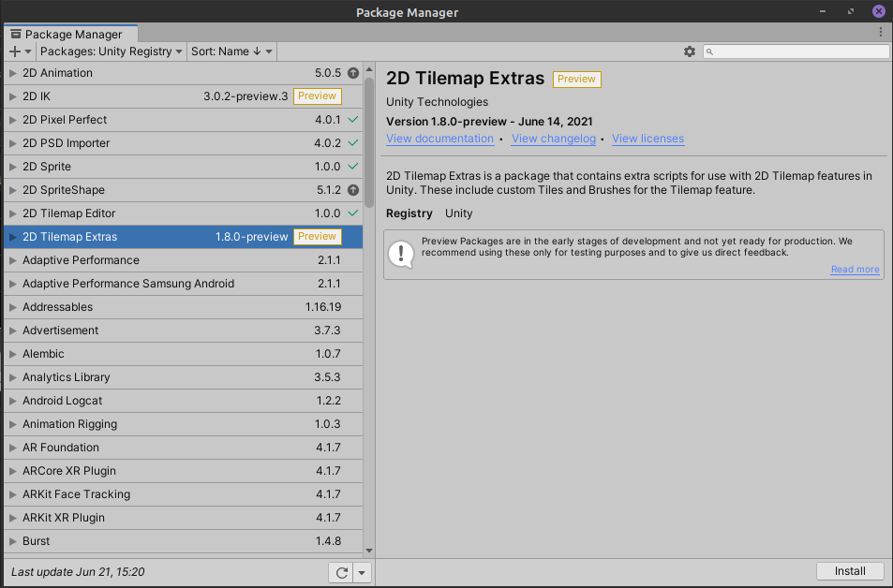
Task: Expand the Burst package entry
Action: pyautogui.click(x=12, y=541)
